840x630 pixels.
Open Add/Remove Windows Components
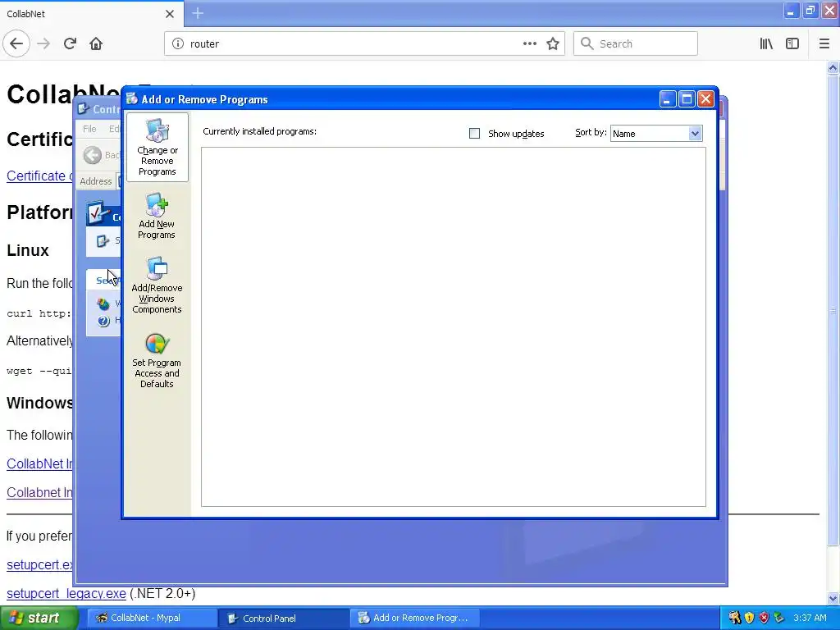pos(157,285)
